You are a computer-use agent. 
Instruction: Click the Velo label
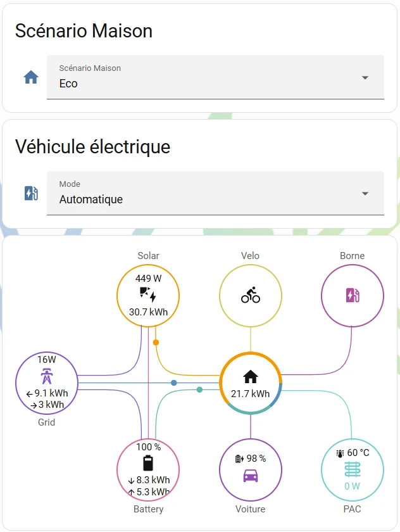coord(250,255)
